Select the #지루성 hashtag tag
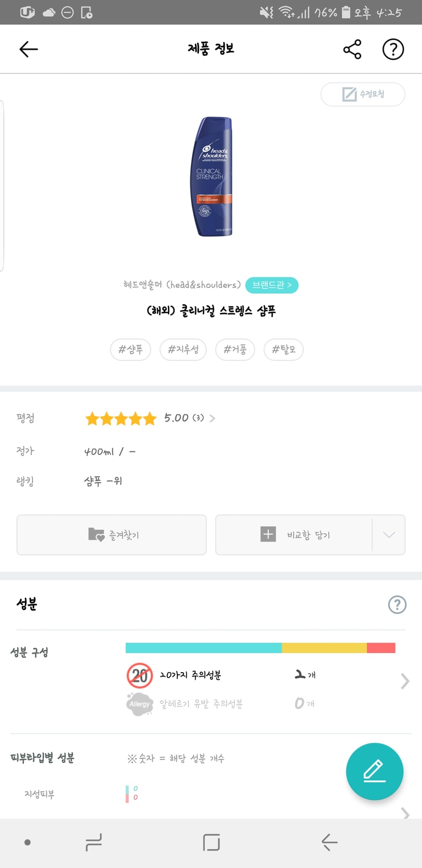 183,350
